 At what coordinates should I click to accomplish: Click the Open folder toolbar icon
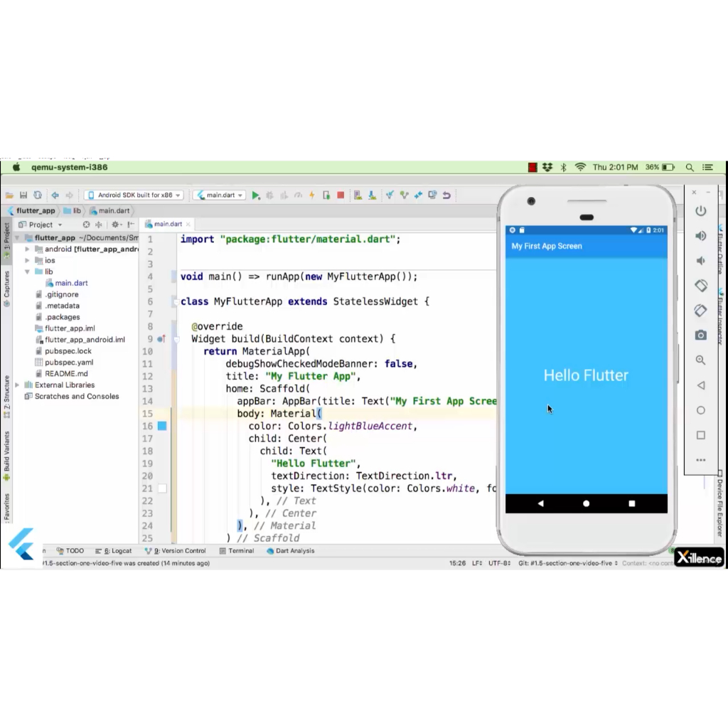9,196
